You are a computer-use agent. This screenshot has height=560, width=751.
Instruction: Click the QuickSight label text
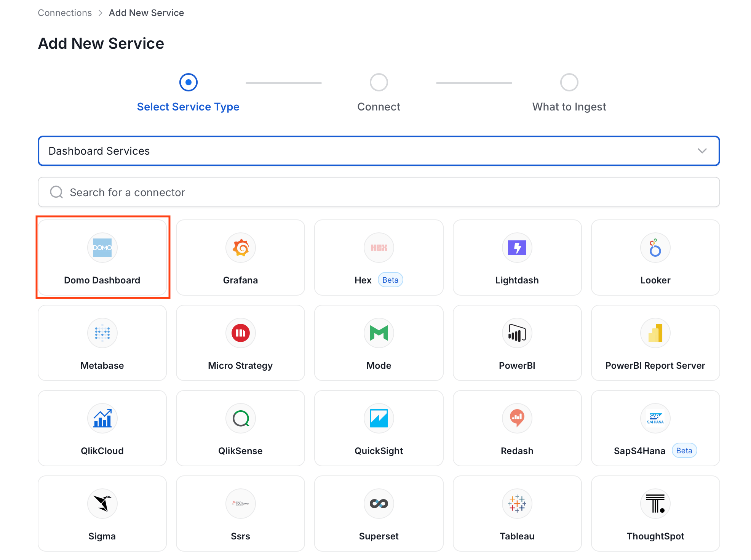379,451
